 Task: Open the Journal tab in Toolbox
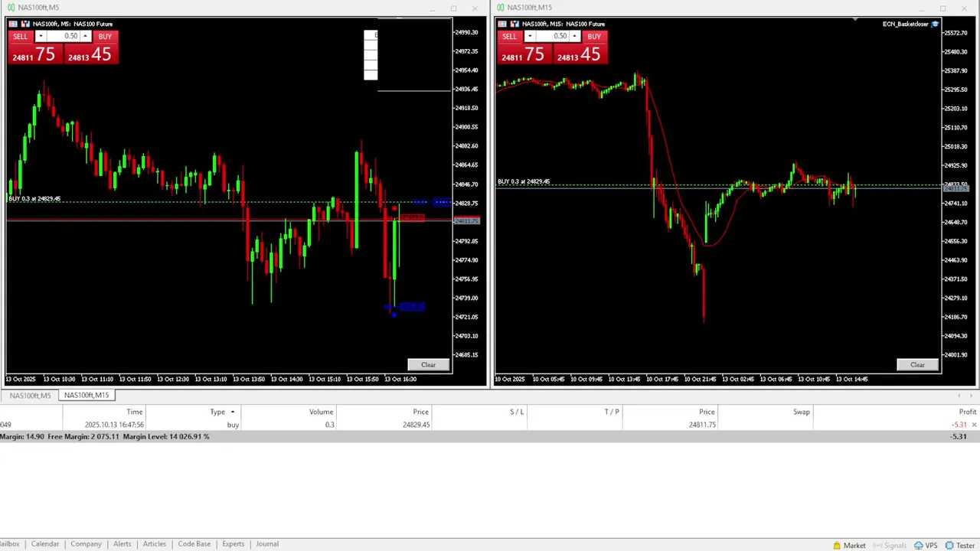pos(267,544)
